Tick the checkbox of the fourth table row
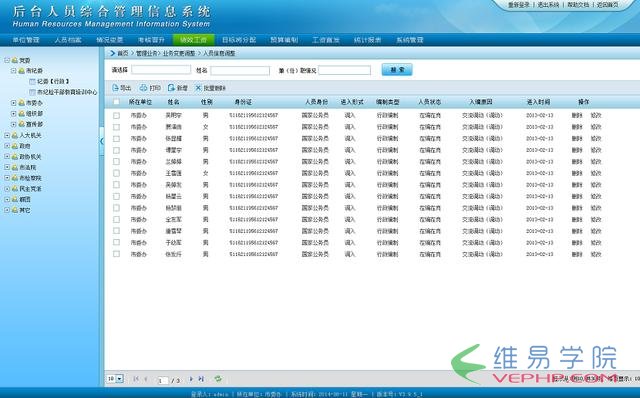Viewport: 640px width, 398px height. [x=116, y=150]
